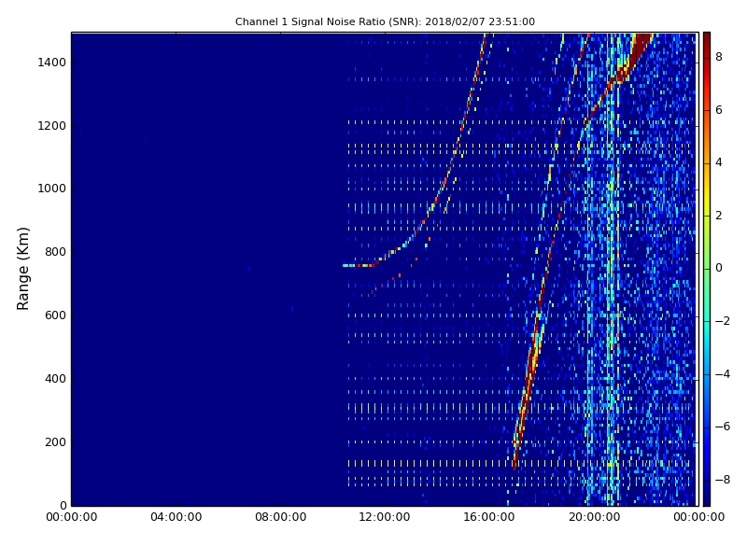Click the colorbar label −6
The width and height of the screenshot is (747, 560).
(x=722, y=427)
